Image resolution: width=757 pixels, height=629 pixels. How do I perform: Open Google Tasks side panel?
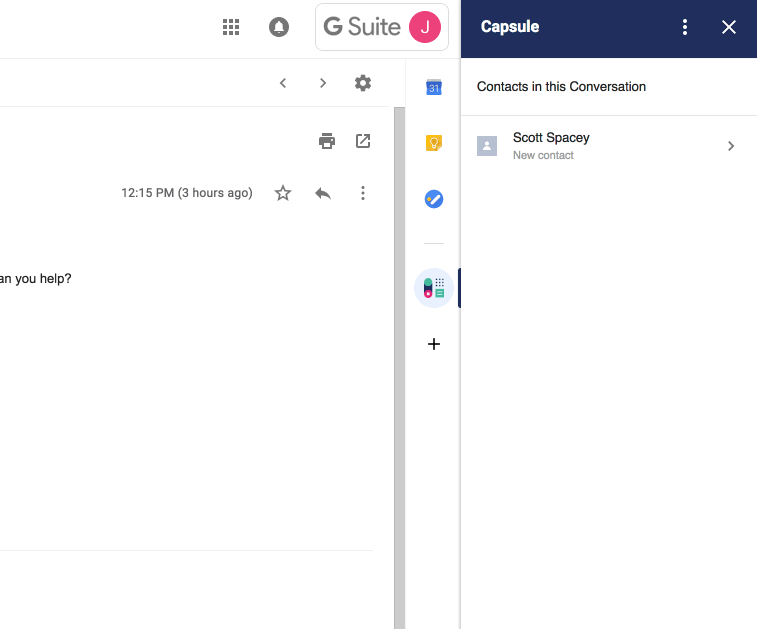click(x=434, y=199)
